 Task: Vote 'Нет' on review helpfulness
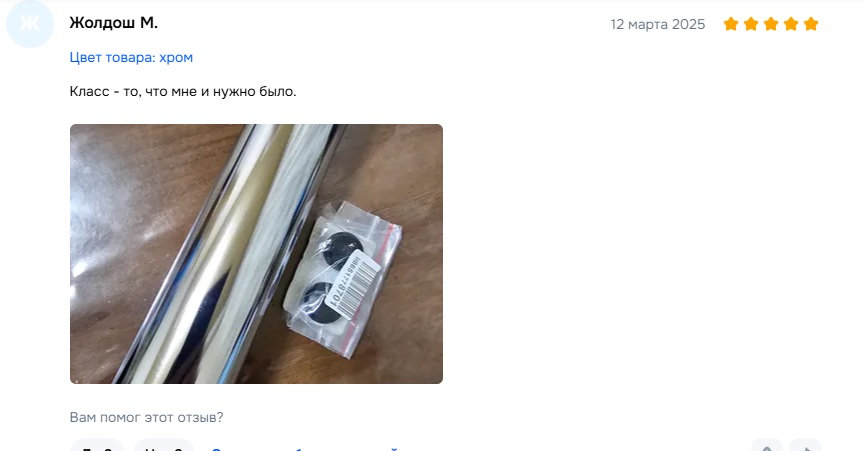coord(164,447)
